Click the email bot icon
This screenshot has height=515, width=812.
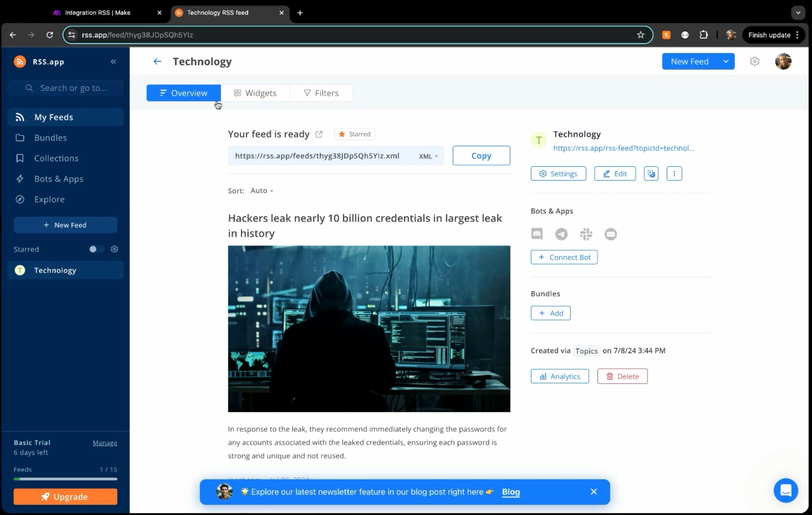[611, 234]
